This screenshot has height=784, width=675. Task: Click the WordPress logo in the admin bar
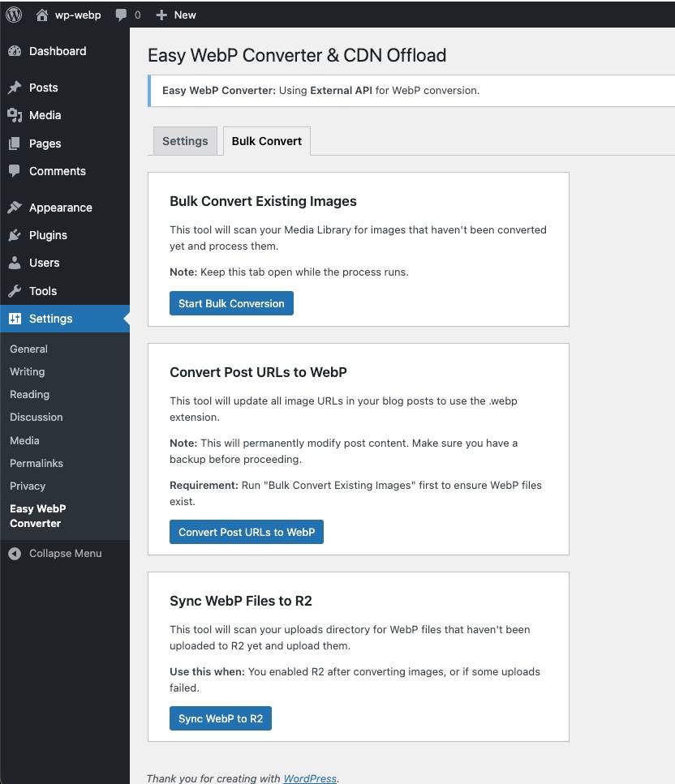(x=13, y=14)
